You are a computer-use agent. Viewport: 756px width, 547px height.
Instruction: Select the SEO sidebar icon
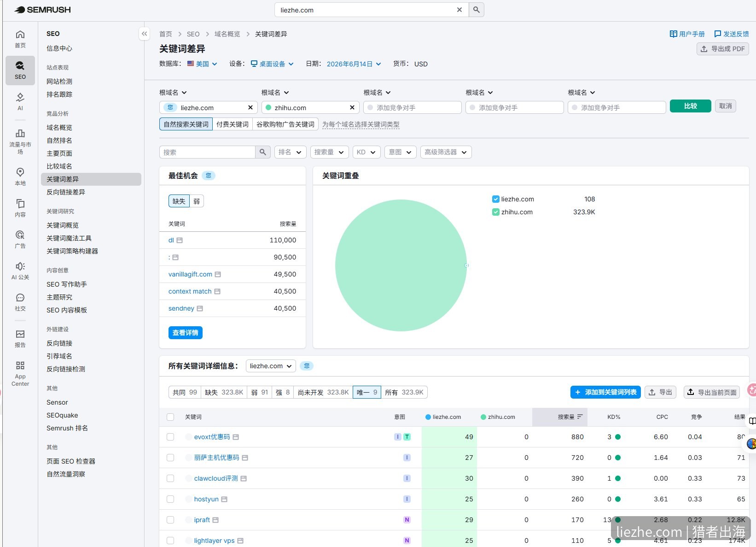pos(20,71)
